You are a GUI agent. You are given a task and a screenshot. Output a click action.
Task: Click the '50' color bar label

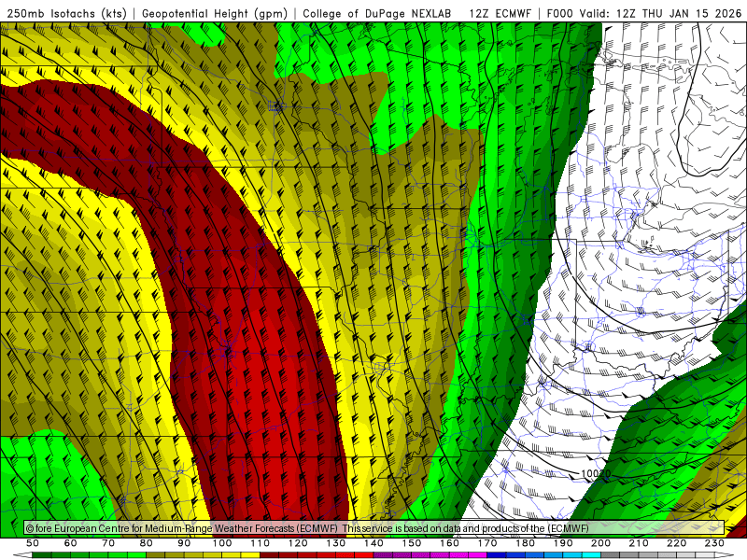tap(33, 543)
